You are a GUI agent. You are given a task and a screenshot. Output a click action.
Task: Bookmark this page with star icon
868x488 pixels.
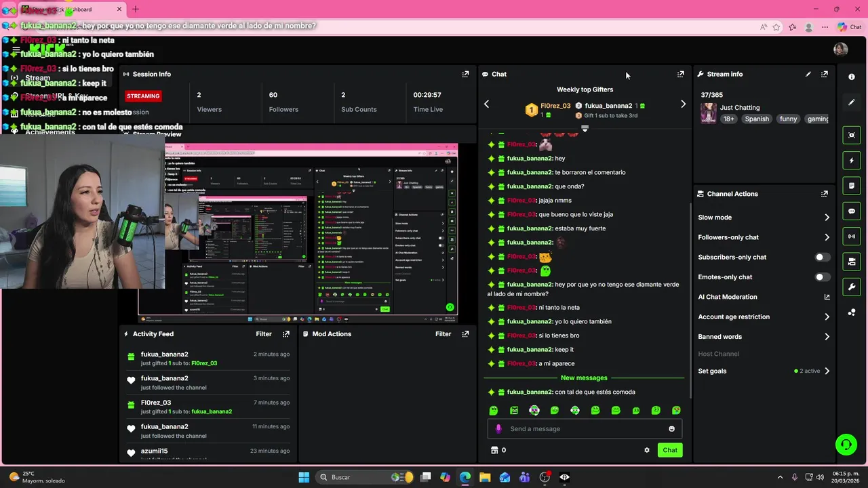(776, 27)
